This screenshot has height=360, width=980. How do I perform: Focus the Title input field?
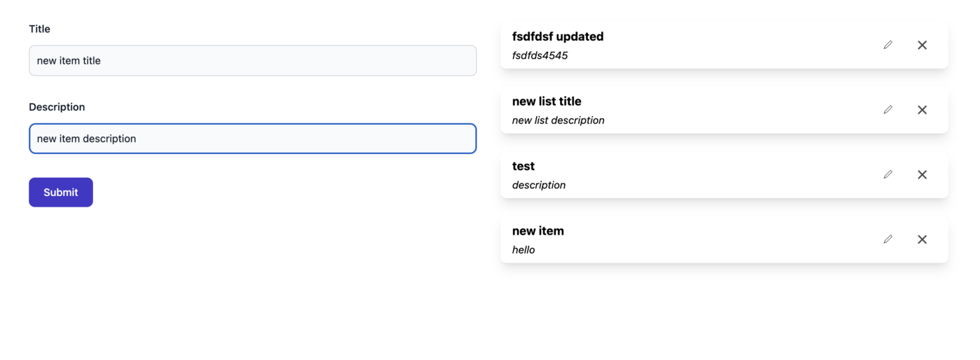252,61
